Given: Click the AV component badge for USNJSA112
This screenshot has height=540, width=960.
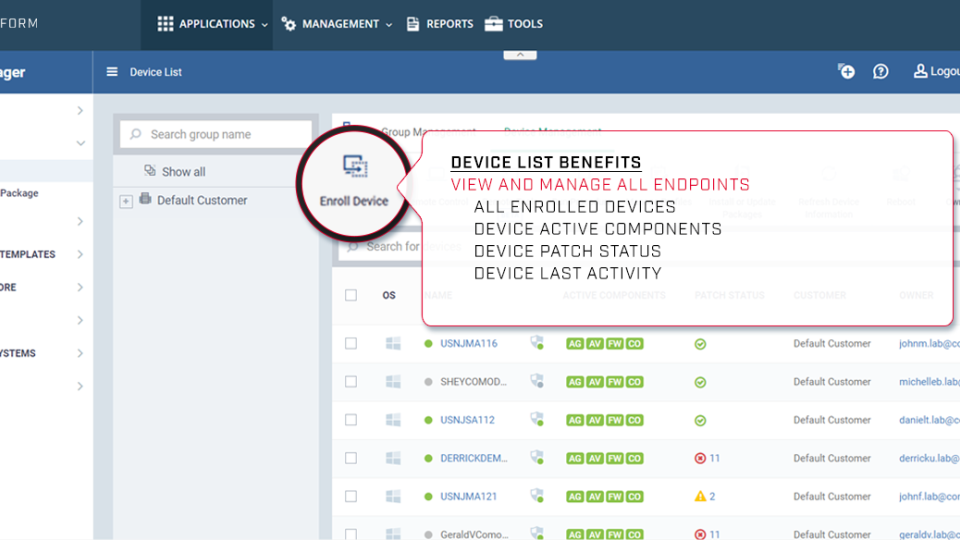Looking at the screenshot, I should [595, 420].
